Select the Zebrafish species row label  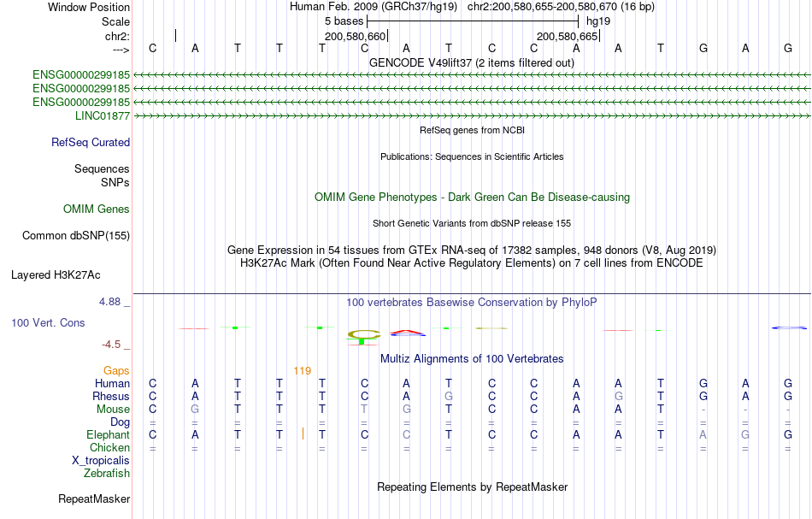pyautogui.click(x=107, y=474)
